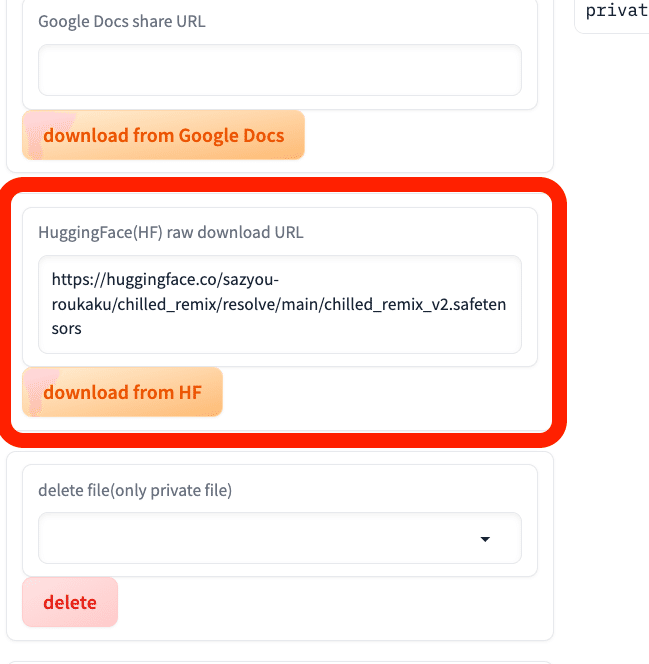Click blank space right of the delete button

330,602
